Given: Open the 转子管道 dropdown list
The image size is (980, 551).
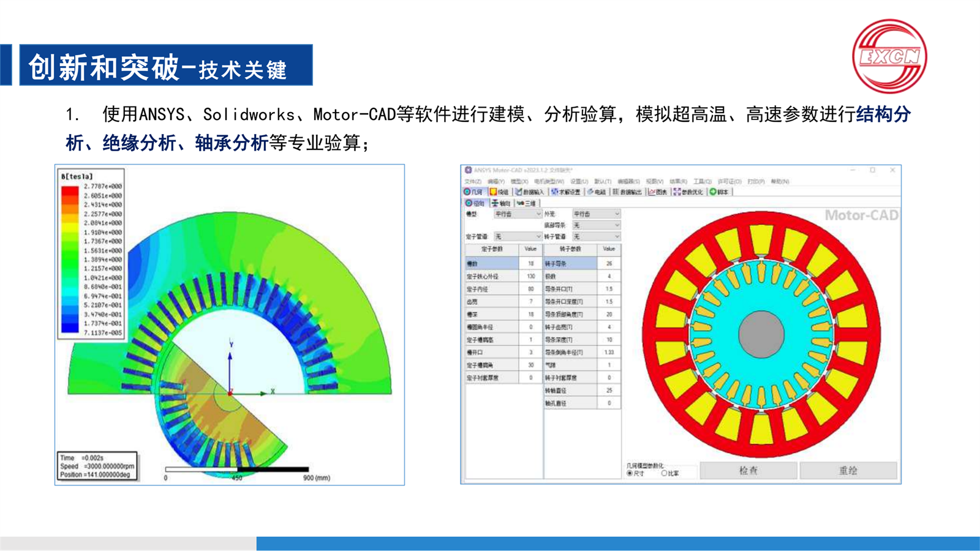Looking at the screenshot, I should (x=595, y=237).
